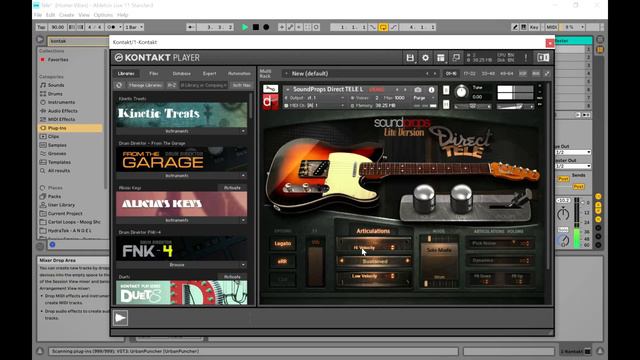Toggle the Kontakt browser panel icon
The width and height of the screenshot is (640, 360).
click(x=543, y=58)
